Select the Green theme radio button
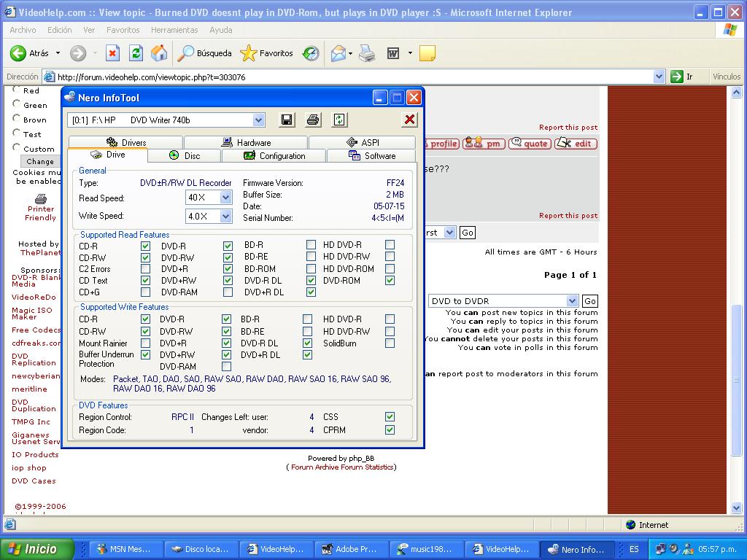 (x=17, y=104)
